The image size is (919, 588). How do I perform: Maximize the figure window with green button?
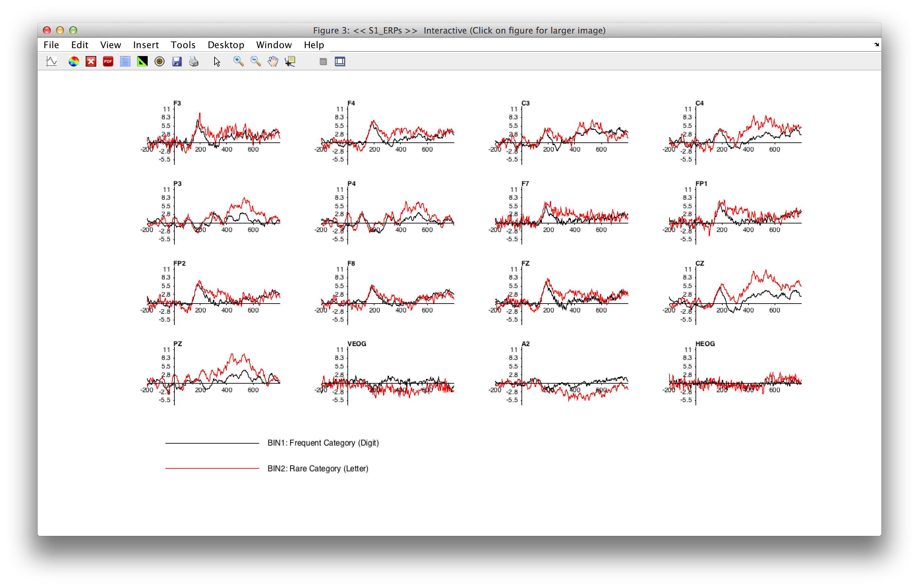[73, 30]
